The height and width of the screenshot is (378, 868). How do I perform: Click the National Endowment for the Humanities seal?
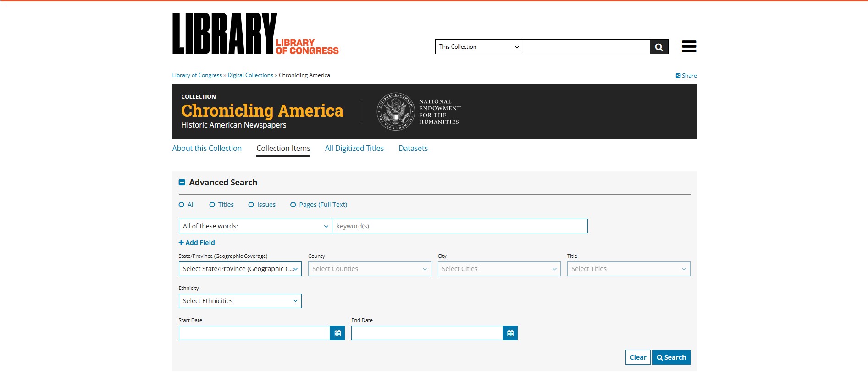395,111
